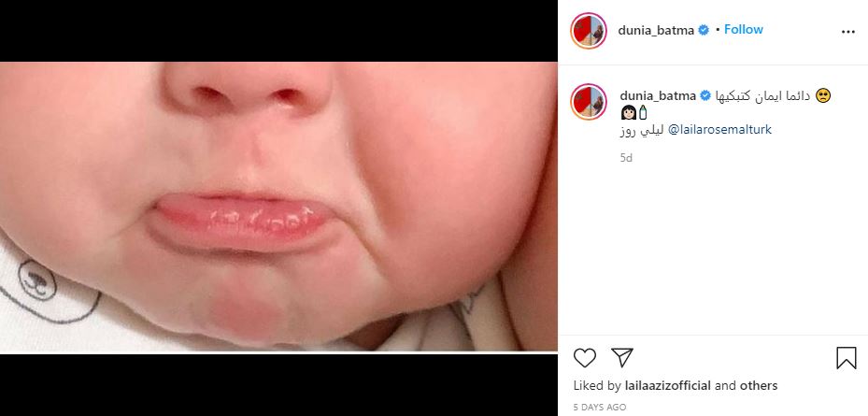Click the verified badge beside the caption username
The width and height of the screenshot is (868, 416).
tap(707, 95)
